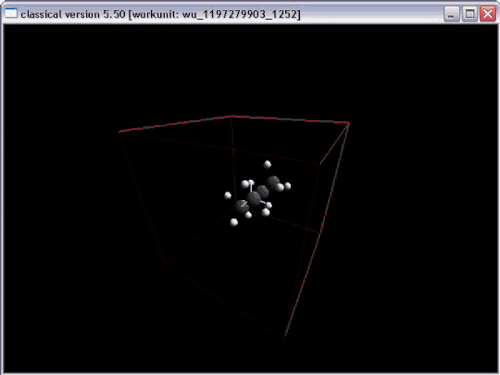Select the topmost isolated white atom
Image resolution: width=500 pixels, height=375 pixels.
267,164
